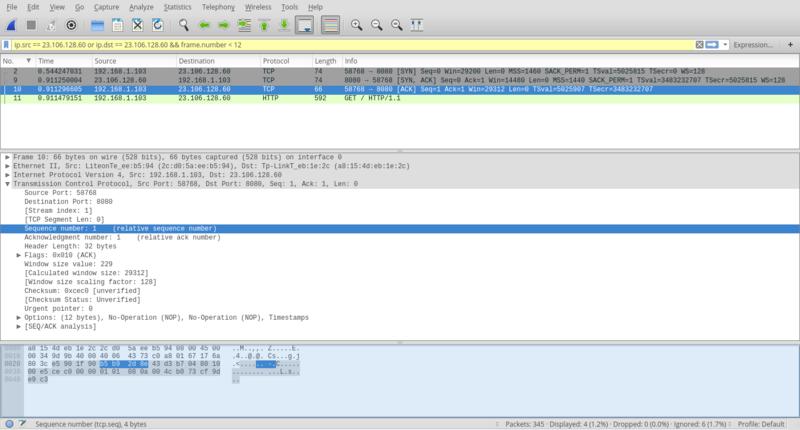This screenshot has width=800, height=430.
Task: Open the capture options icon
Action: coord(71,23)
